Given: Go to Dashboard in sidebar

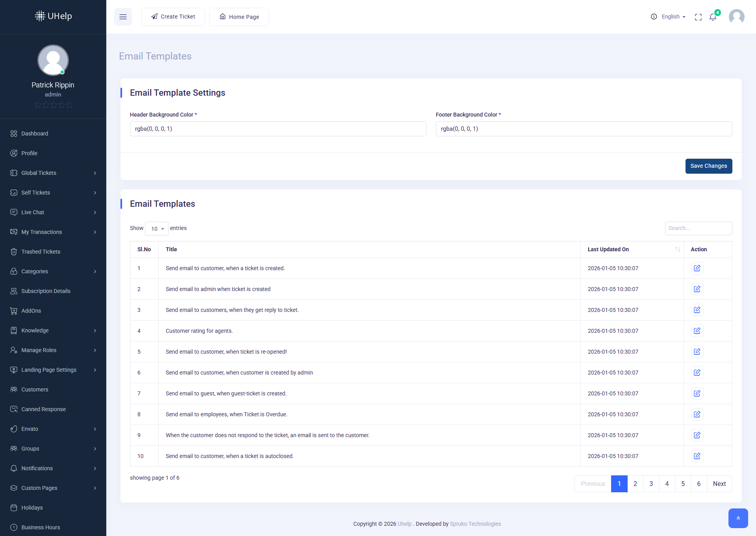Looking at the screenshot, I should click(35, 134).
